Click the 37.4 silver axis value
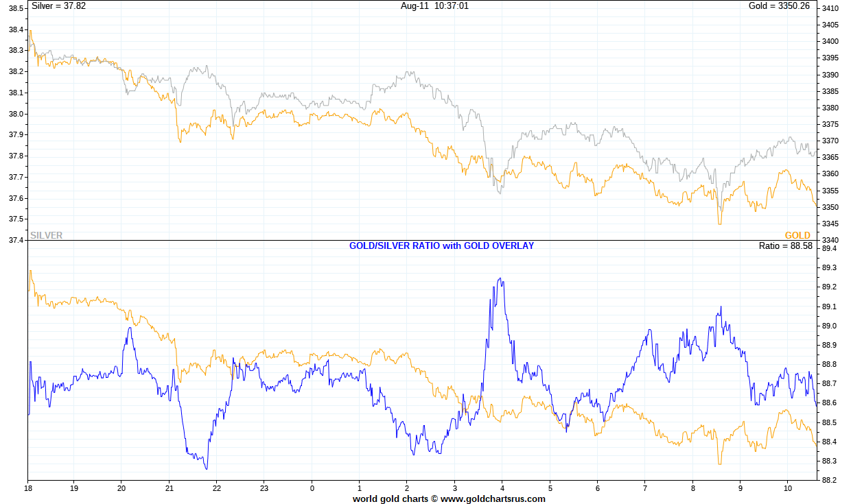This screenshot has width=851, height=504. [17, 240]
